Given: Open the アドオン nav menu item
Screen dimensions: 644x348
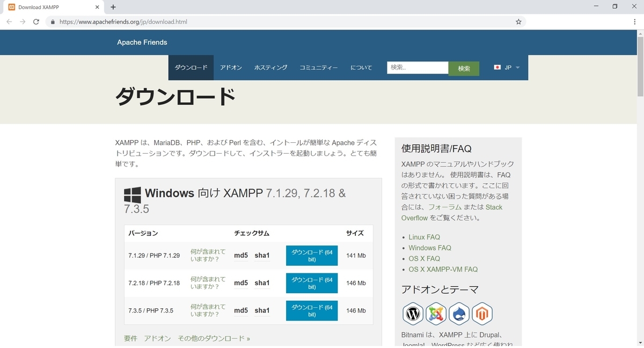Looking at the screenshot, I should [x=231, y=68].
